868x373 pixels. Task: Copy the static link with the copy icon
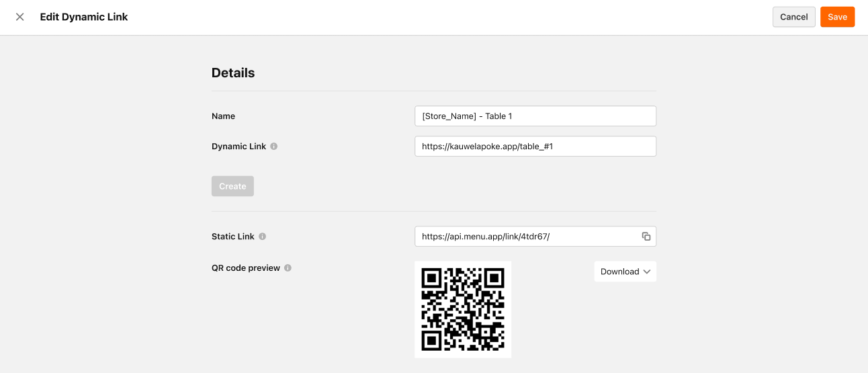[646, 237]
